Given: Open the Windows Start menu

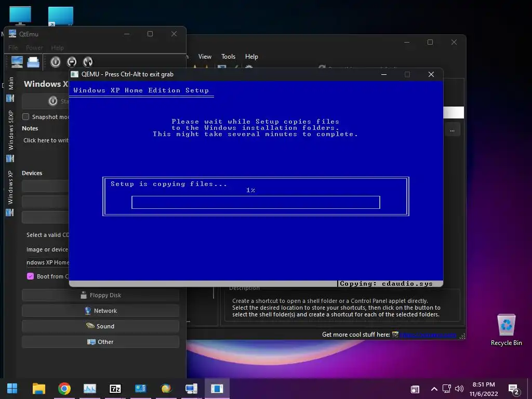Looking at the screenshot, I should pos(12,389).
